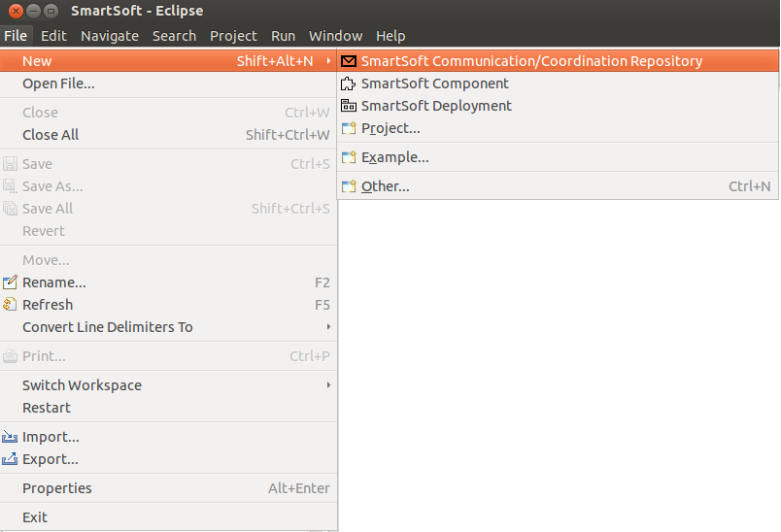781x532 pixels.
Task: Select the Save As... entry
Action: click(168, 186)
